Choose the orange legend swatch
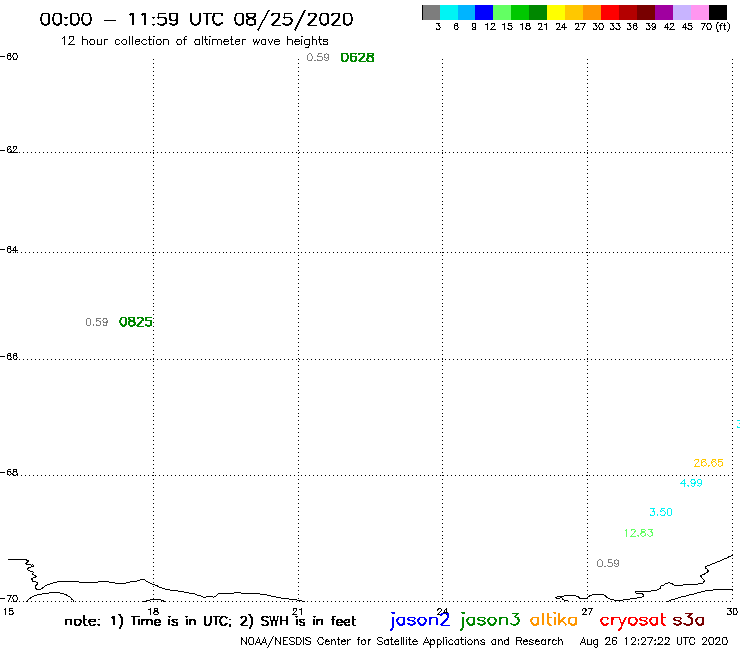Screen dimensions: 740x650 (x=592, y=12)
